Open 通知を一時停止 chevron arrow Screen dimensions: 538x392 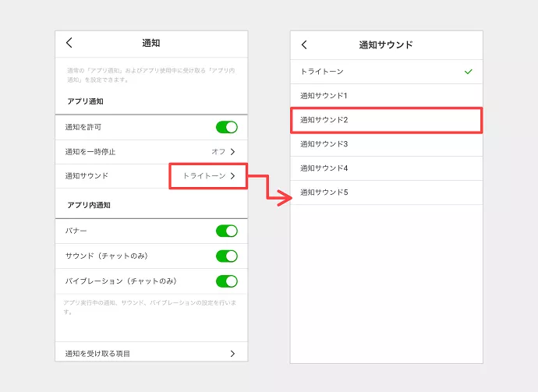232,151
